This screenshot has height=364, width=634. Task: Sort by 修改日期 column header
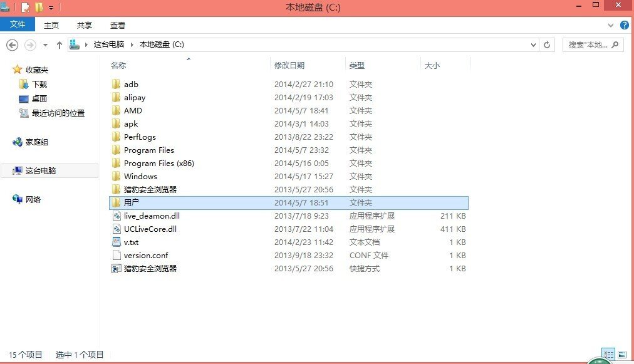289,65
